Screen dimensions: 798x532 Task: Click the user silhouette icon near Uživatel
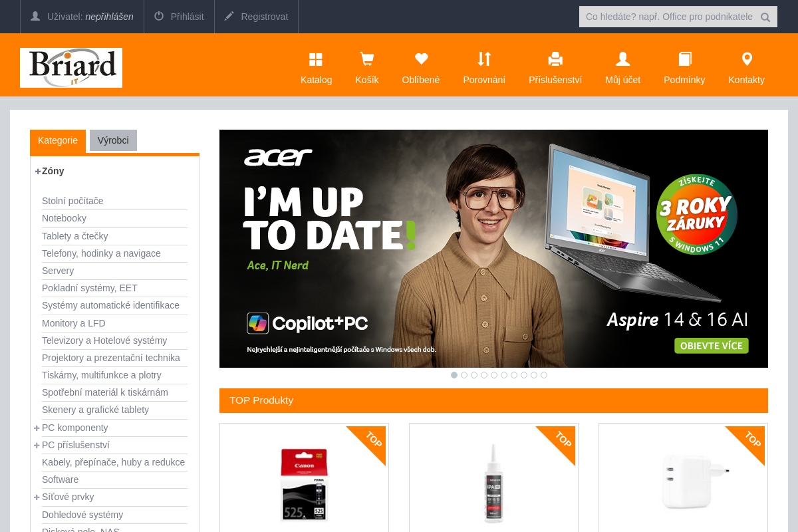[35, 16]
